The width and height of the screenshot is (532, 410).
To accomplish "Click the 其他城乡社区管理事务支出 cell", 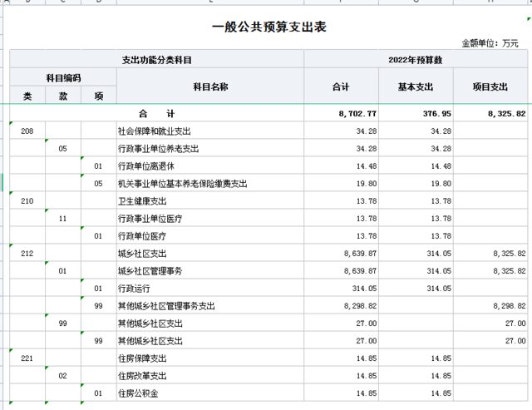I will [x=166, y=306].
